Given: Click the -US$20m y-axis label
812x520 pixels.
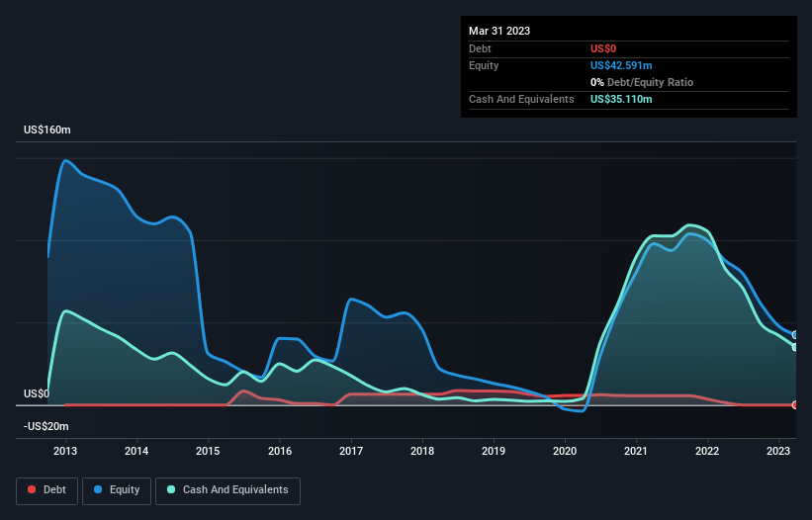Looking at the screenshot, I should 46,426.
